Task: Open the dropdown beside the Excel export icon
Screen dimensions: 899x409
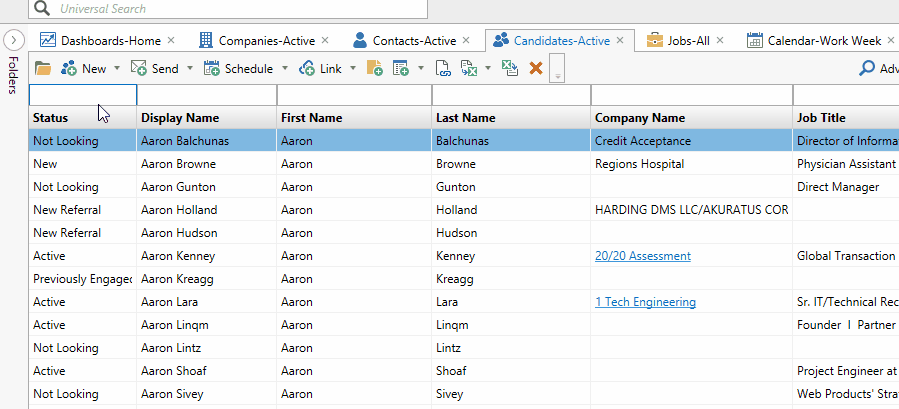Action: tap(488, 68)
